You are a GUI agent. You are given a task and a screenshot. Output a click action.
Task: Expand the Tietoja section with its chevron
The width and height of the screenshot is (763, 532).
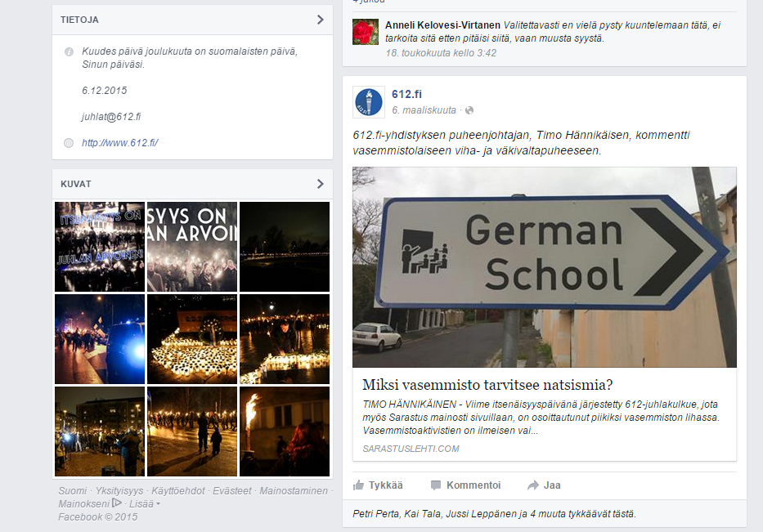(x=320, y=20)
